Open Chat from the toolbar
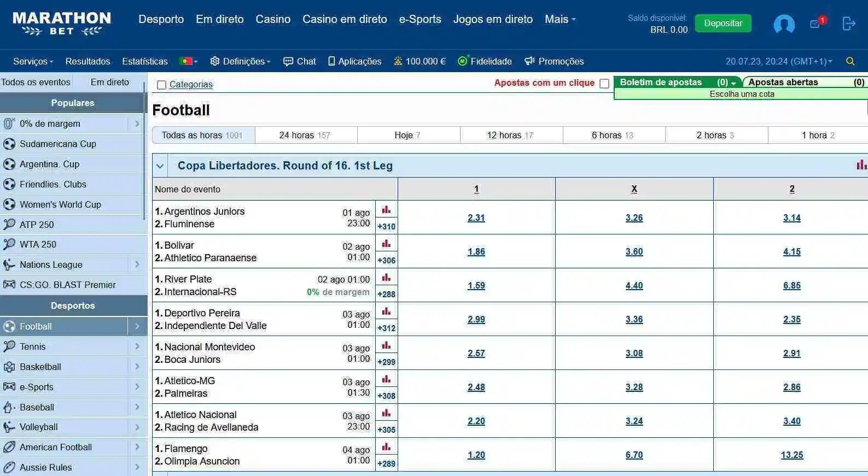The width and height of the screenshot is (868, 476). click(x=299, y=61)
